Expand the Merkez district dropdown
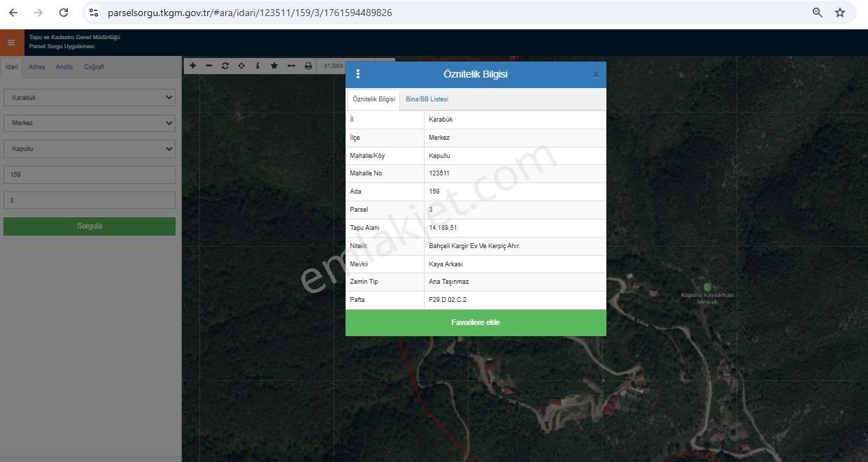868x462 pixels. tap(90, 123)
